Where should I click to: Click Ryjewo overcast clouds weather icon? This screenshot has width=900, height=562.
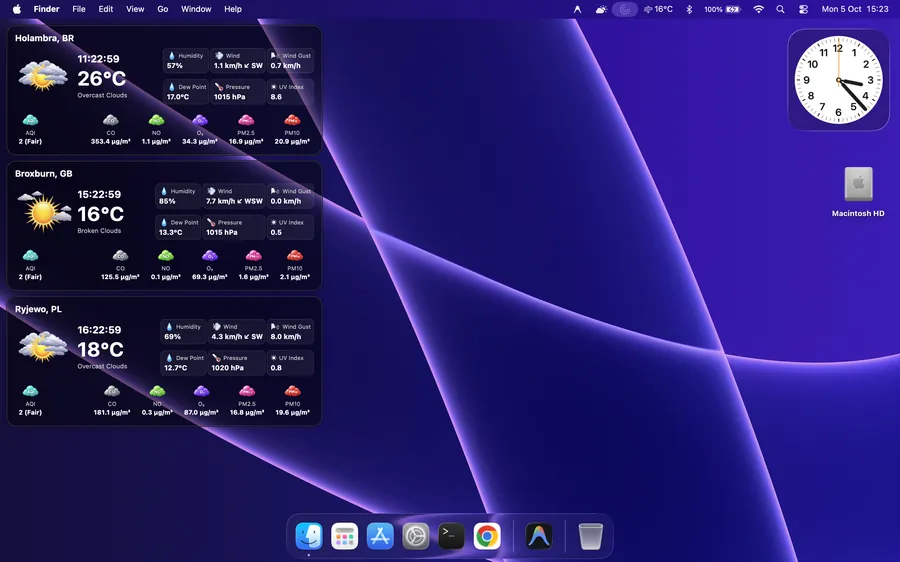[42, 347]
